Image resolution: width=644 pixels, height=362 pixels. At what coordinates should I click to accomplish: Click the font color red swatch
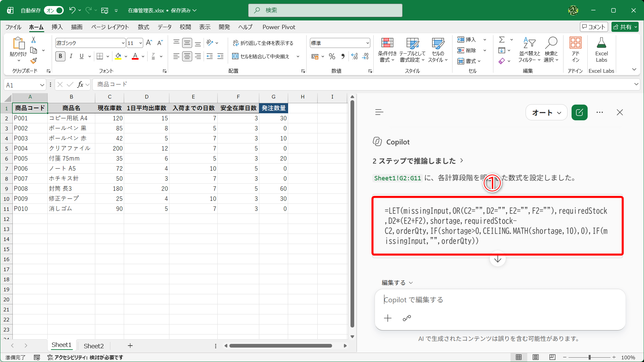tap(135, 56)
